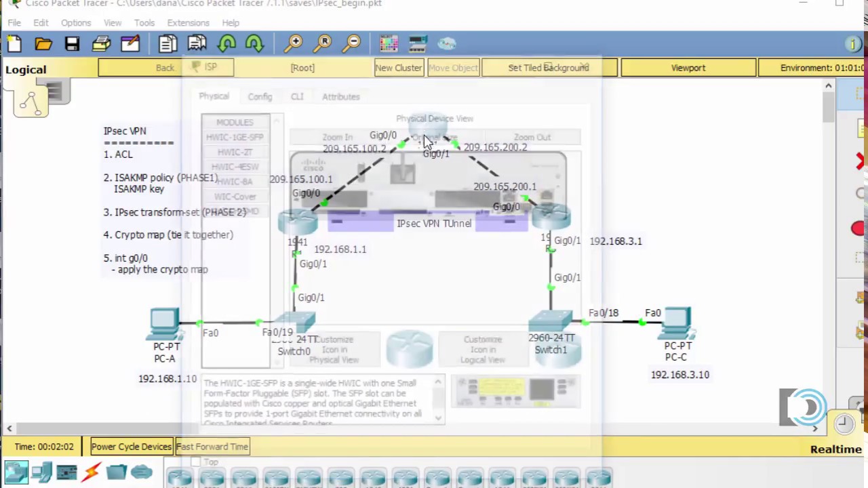Screen dimensions: 868x488
Task: Click the New Cluster button
Action: coord(399,68)
